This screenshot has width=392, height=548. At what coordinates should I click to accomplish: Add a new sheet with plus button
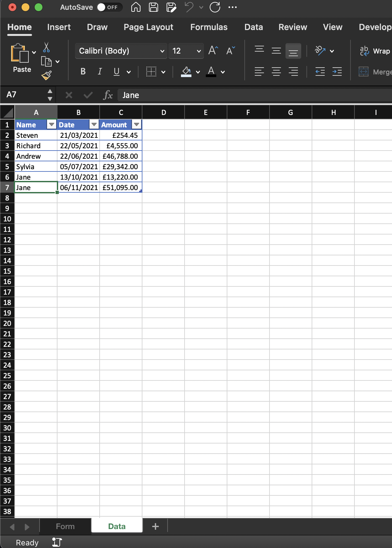point(155,526)
